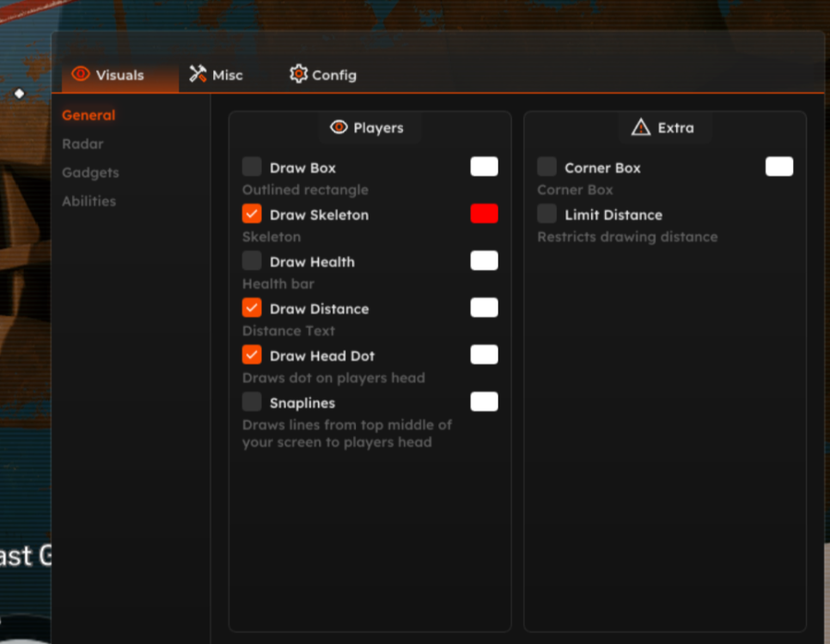830x644 pixels.
Task: Switch to the Visuals tab
Action: (x=108, y=75)
